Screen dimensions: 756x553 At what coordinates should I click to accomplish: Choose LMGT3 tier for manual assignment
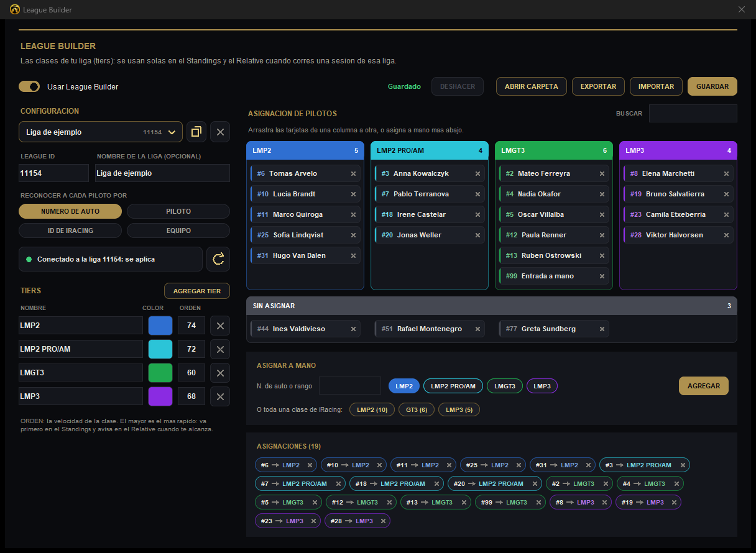click(505, 386)
